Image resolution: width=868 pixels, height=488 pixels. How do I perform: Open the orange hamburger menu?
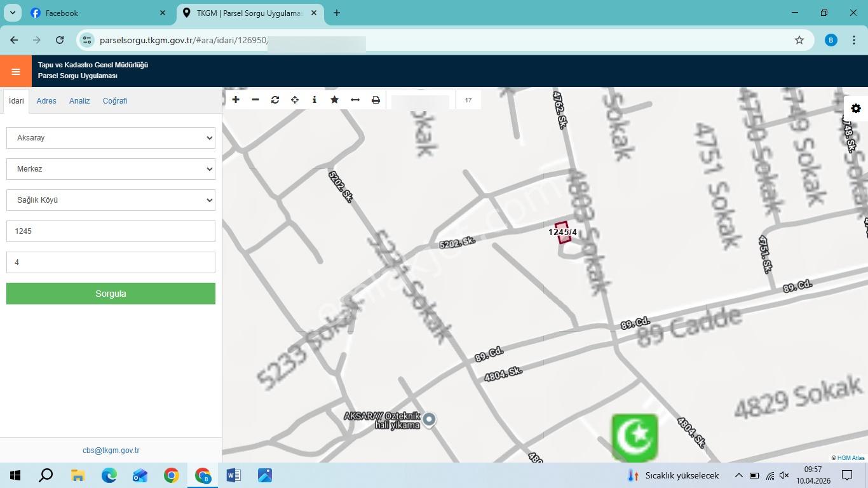click(16, 71)
